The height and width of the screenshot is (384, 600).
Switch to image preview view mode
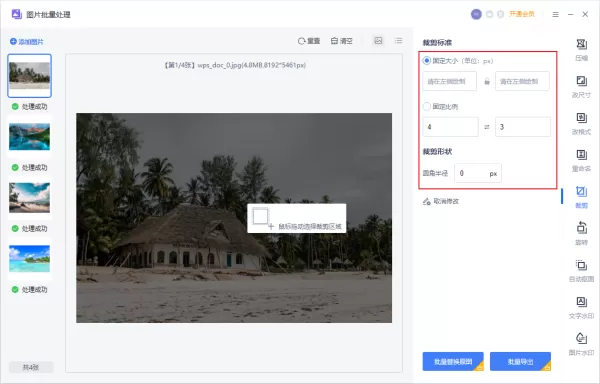click(378, 41)
